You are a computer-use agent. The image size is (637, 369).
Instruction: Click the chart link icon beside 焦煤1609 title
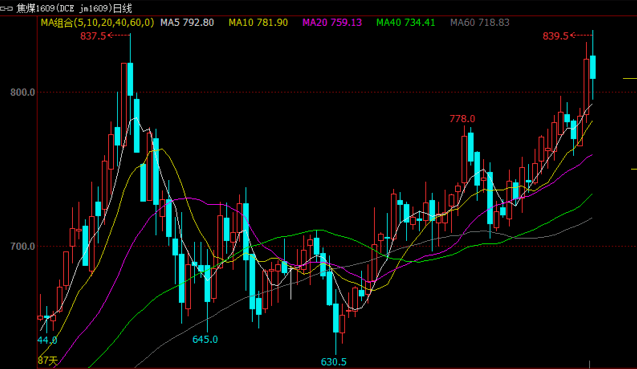click(6, 8)
